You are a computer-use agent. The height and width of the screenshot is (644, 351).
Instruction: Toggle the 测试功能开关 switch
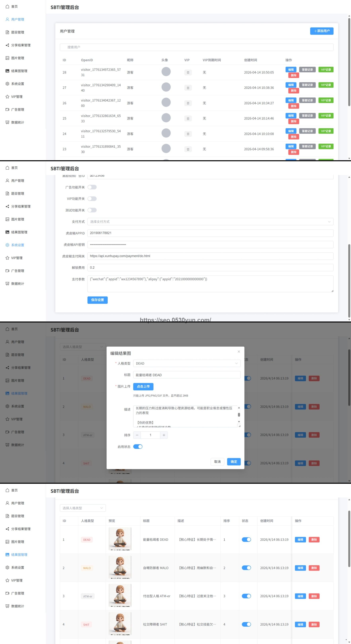92,210
